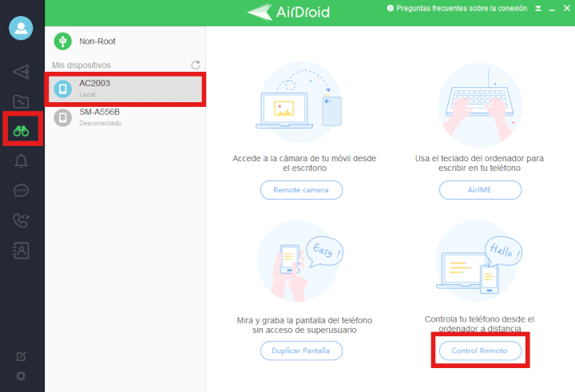This screenshot has width=575, height=392.
Task: Select the binoculars remote control icon
Action: (x=21, y=131)
